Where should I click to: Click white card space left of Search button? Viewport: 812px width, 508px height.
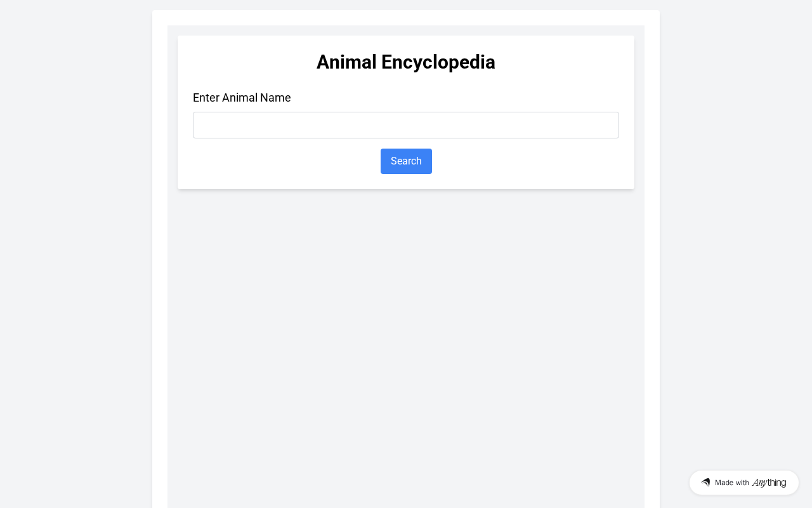pyautogui.click(x=285, y=161)
